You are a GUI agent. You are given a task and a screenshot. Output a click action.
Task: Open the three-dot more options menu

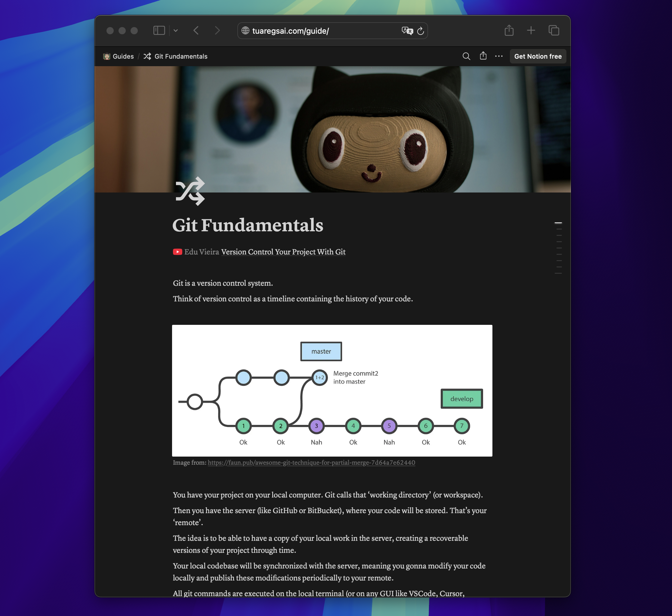pos(499,56)
